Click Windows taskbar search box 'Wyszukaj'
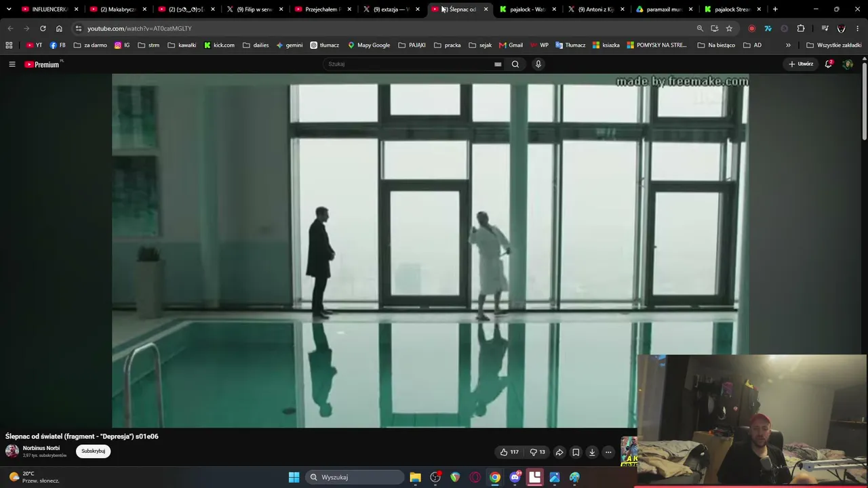 point(355,477)
